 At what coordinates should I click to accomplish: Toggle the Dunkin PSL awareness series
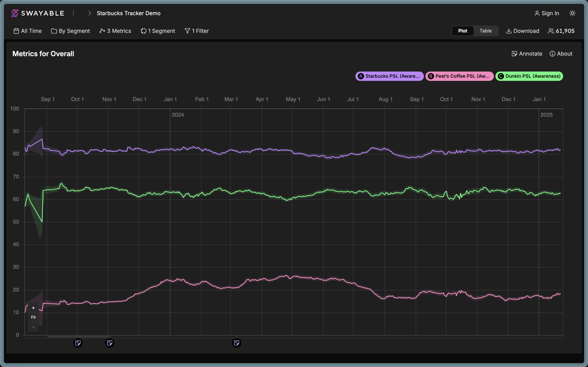[x=529, y=76]
